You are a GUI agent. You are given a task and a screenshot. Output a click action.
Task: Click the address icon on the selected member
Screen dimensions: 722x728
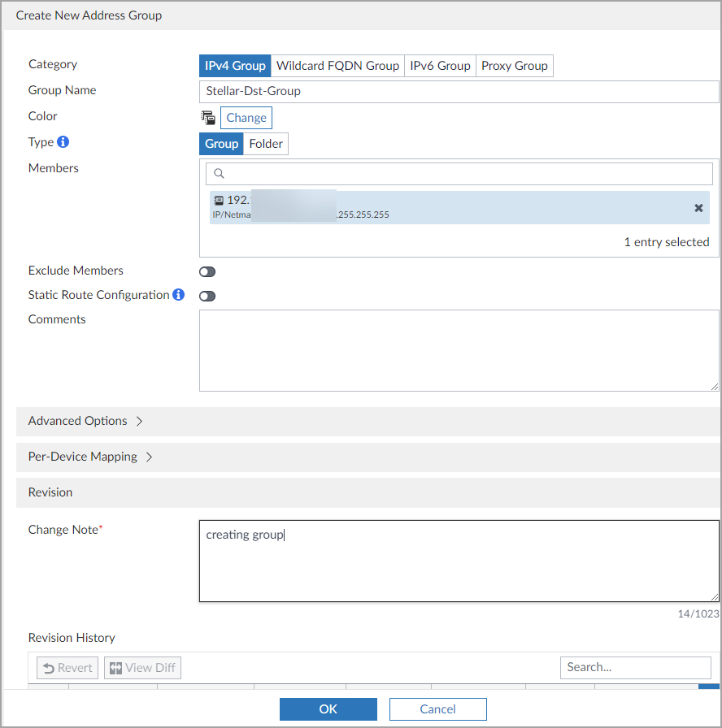coord(218,200)
